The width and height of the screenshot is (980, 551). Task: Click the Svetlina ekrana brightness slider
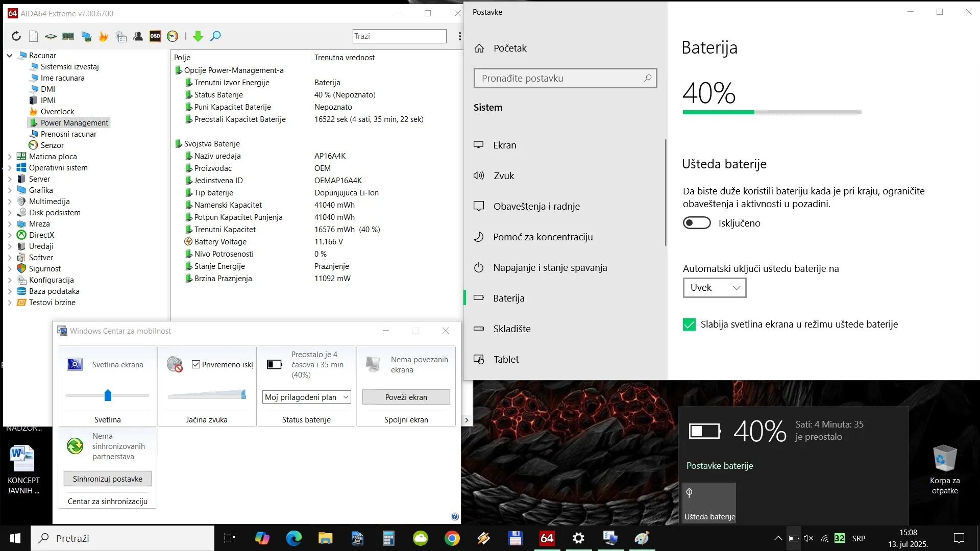pyautogui.click(x=108, y=395)
